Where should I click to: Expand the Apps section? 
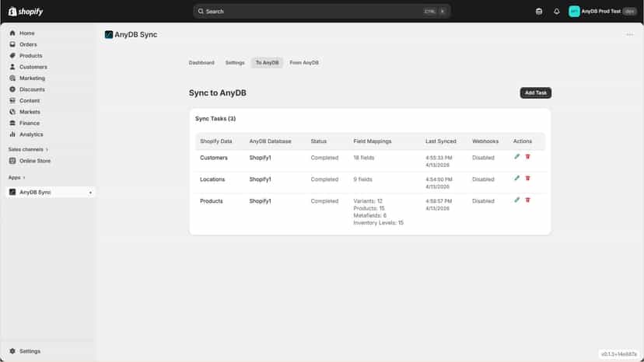tap(17, 178)
